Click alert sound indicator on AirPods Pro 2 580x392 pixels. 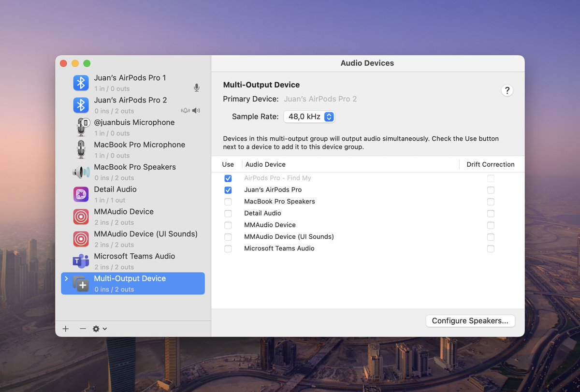coord(185,111)
